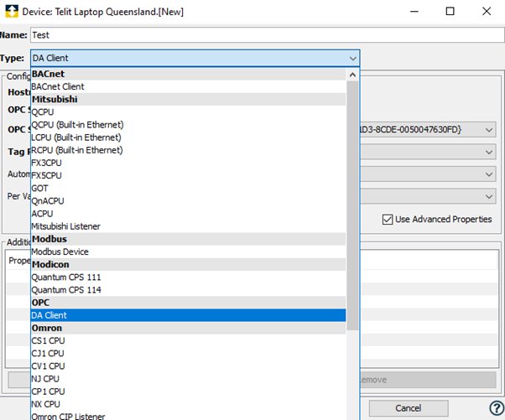Image resolution: width=505 pixels, height=420 pixels.
Task: Click into the Name text field
Action: 268,34
